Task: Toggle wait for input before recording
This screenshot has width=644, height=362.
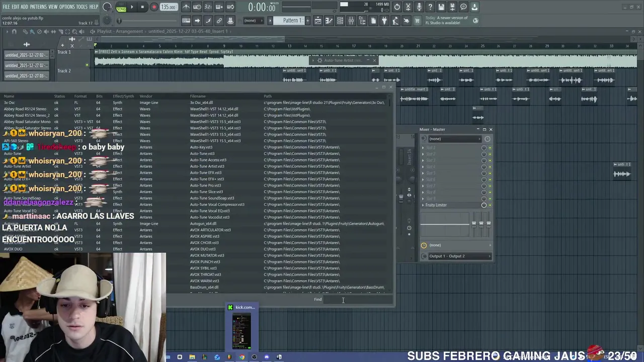Action: [x=197, y=7]
